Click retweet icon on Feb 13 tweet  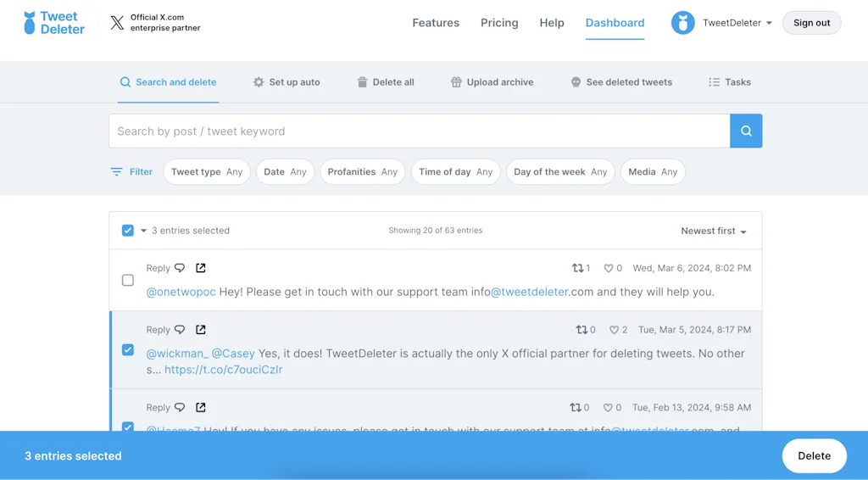tap(576, 407)
